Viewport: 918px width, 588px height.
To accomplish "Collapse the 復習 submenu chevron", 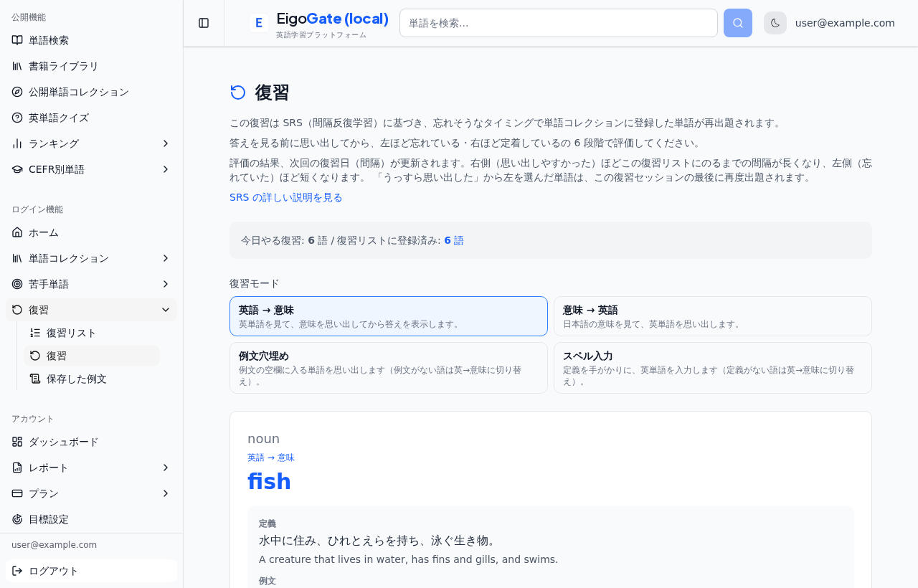I will pyautogui.click(x=166, y=310).
